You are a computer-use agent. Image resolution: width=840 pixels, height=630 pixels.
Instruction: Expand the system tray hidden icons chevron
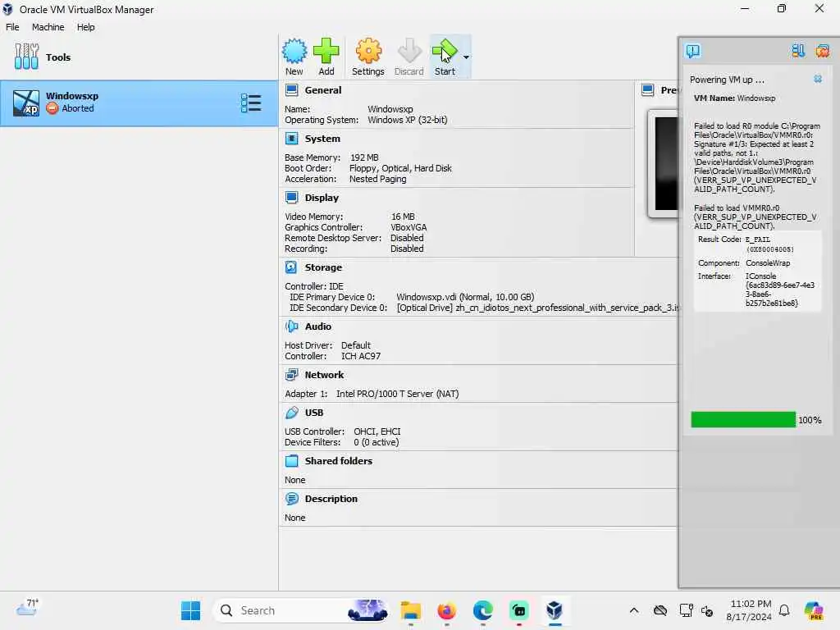point(634,610)
